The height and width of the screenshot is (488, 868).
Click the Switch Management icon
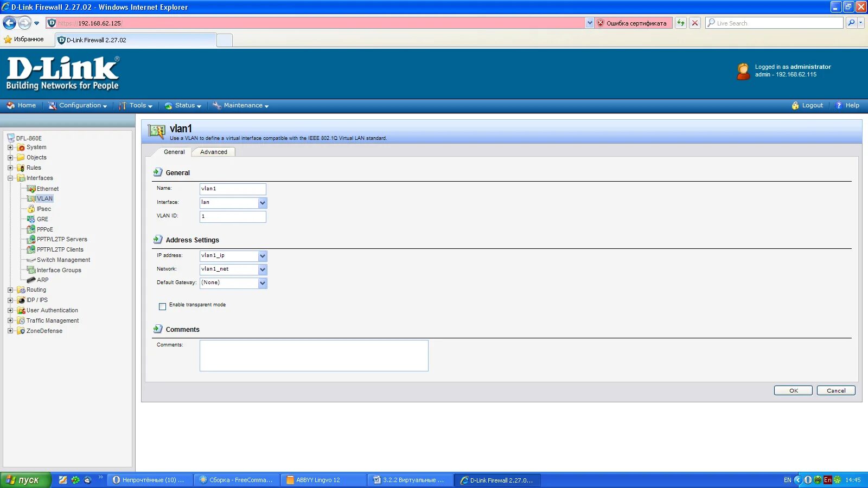tap(31, 260)
